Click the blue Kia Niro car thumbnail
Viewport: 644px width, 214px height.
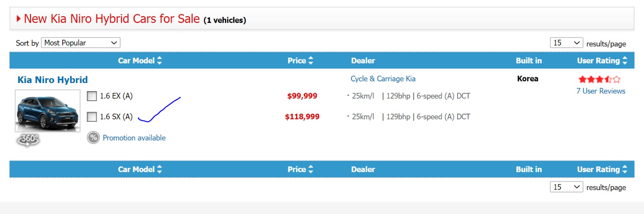point(47,111)
